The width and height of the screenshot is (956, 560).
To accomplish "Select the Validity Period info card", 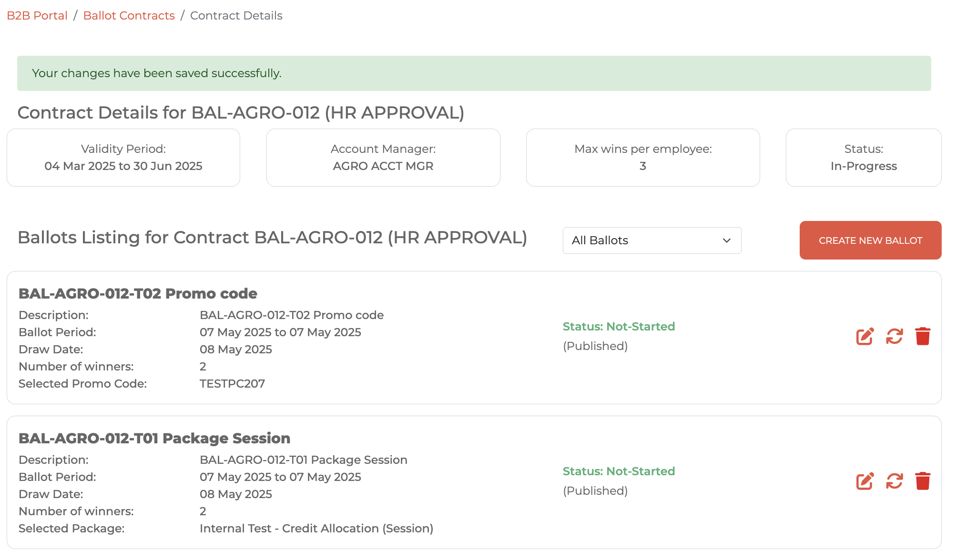I will 123,158.
